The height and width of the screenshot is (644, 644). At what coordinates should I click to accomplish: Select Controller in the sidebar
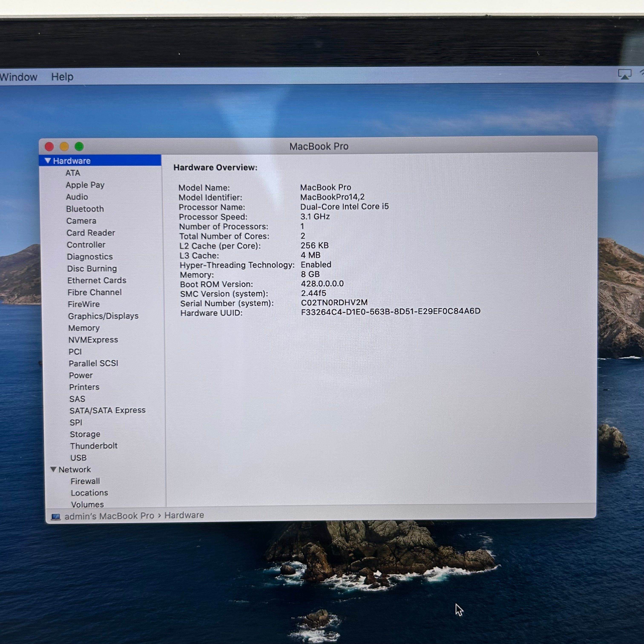point(86,245)
